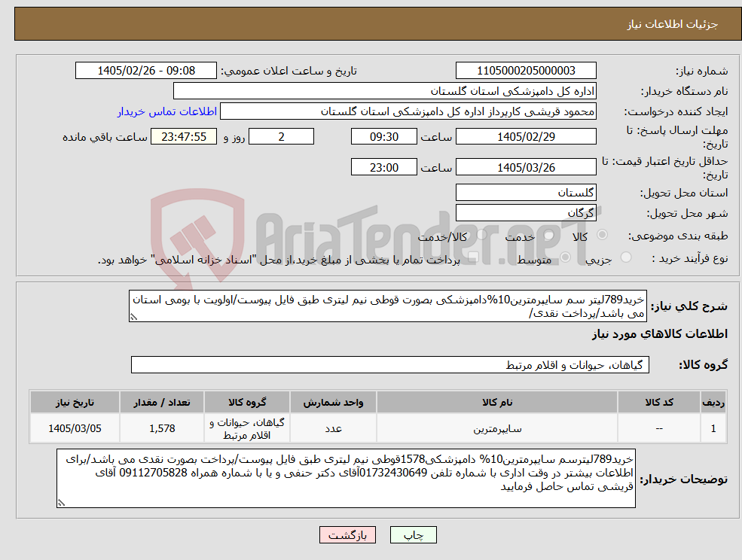This screenshot has height=560, width=742.
Task: Click the price validity time 23:00
Action: coord(383,167)
